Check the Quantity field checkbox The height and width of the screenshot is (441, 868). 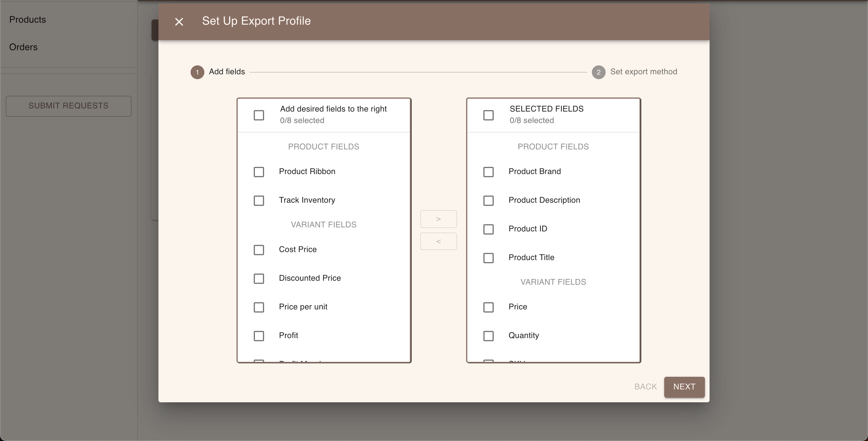(x=488, y=336)
